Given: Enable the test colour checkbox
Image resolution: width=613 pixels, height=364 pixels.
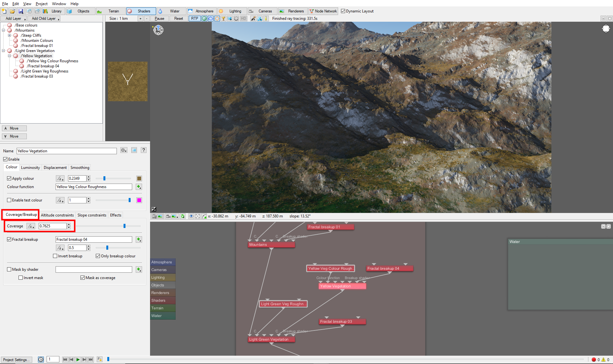Looking at the screenshot, I should (9, 200).
